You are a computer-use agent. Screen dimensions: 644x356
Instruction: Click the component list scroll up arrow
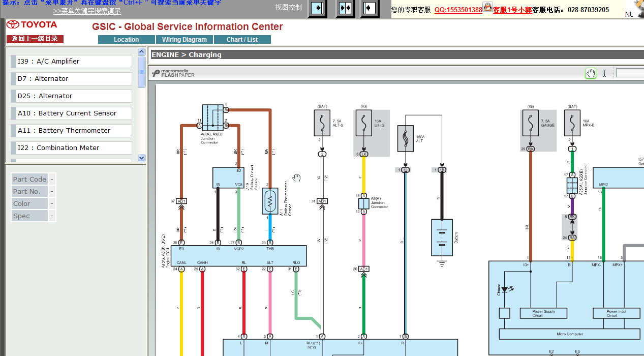pyautogui.click(x=142, y=51)
